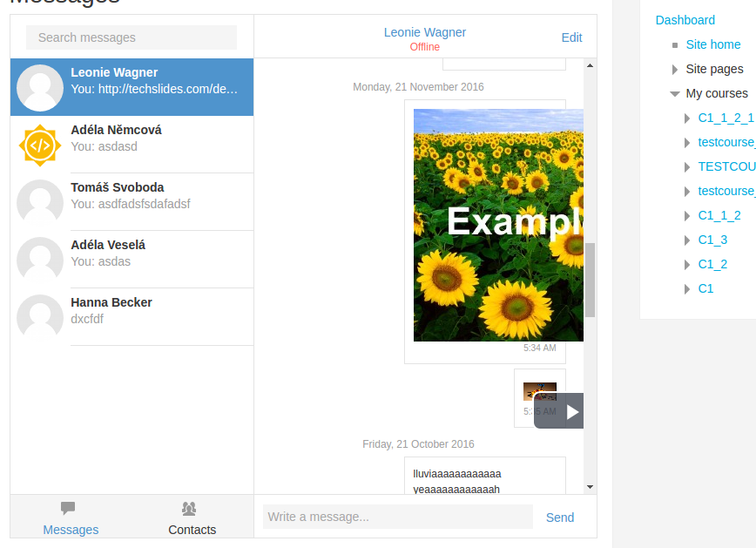Expand the C1_2 course node

click(x=687, y=264)
